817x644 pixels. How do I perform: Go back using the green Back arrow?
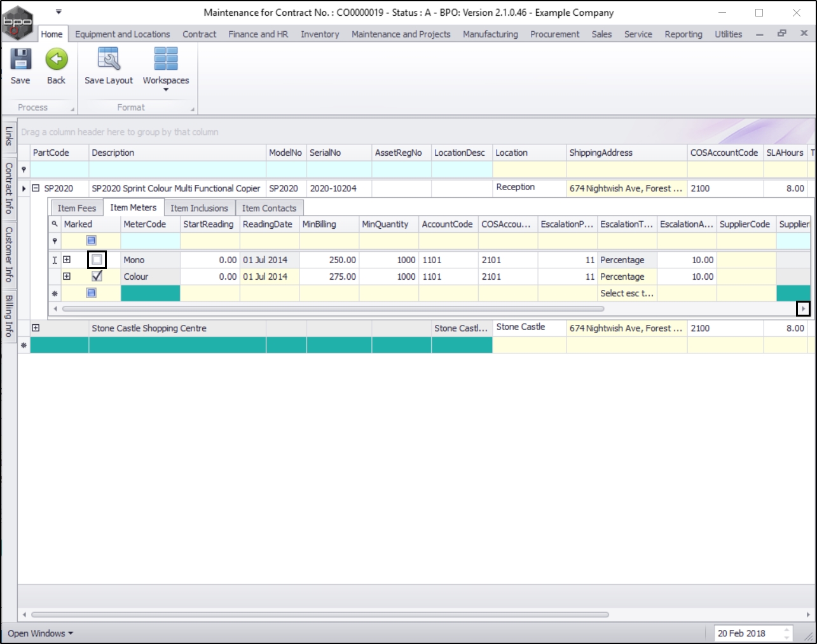point(57,60)
